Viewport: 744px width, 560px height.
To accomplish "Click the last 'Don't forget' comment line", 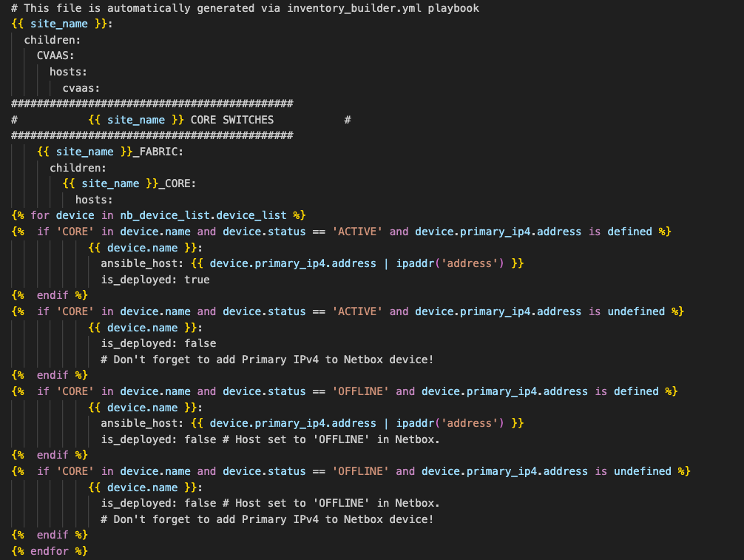I will (267, 519).
